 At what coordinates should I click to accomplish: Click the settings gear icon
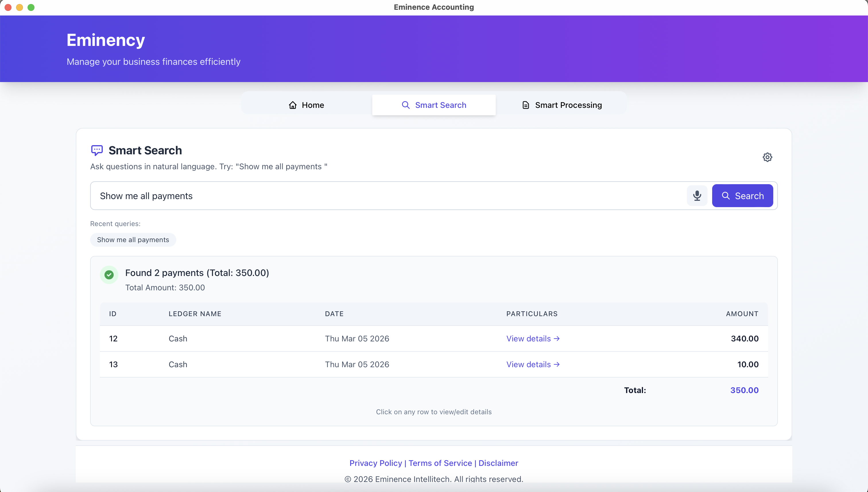[x=767, y=157]
